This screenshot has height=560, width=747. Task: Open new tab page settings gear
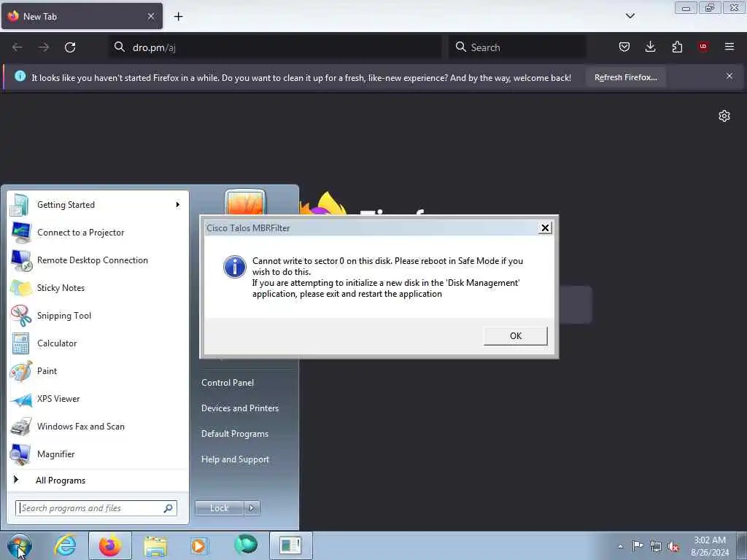724,116
